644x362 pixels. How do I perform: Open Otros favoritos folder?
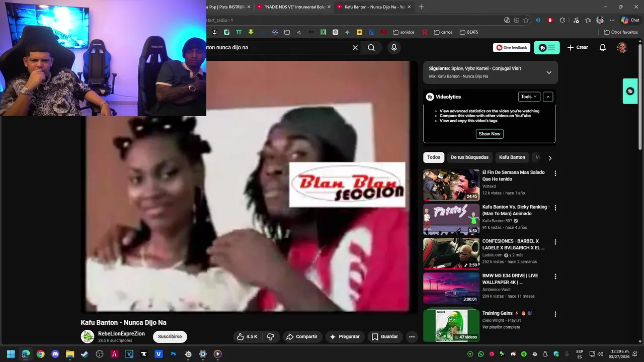coord(621,32)
